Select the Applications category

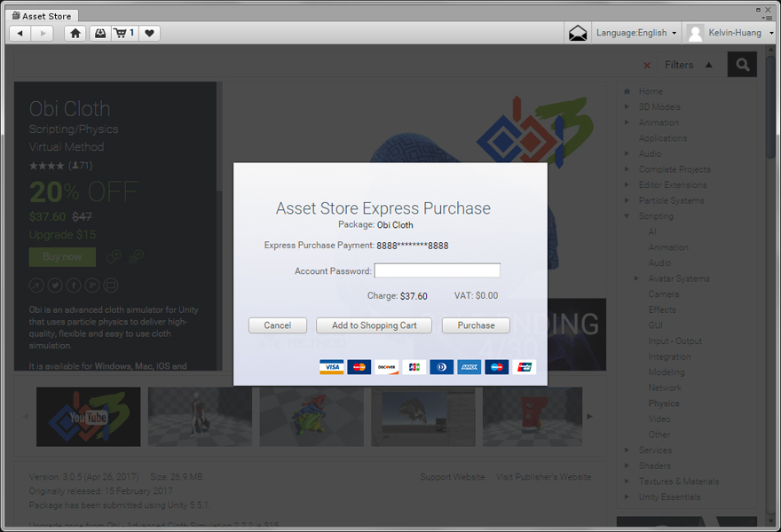coord(663,138)
